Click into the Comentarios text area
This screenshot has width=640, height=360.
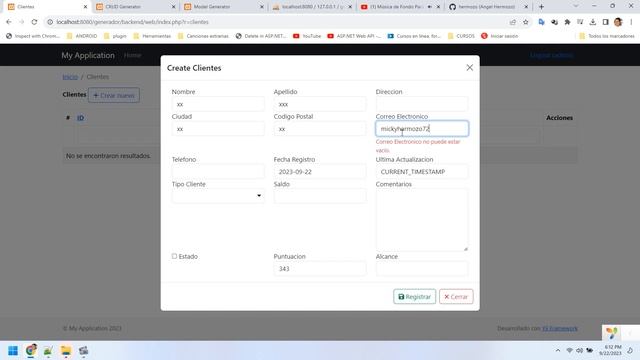[x=422, y=220]
